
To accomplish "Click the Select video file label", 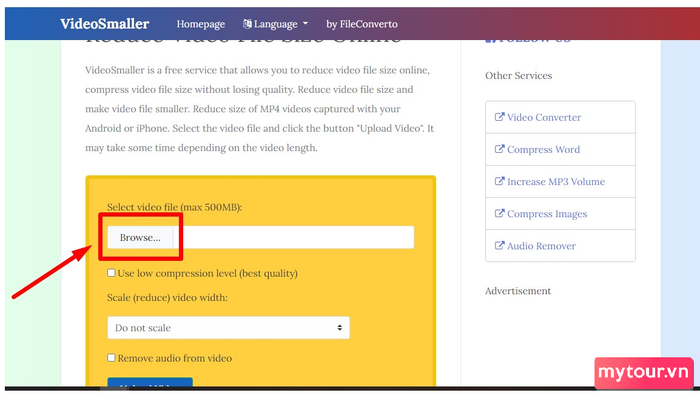I will [175, 207].
